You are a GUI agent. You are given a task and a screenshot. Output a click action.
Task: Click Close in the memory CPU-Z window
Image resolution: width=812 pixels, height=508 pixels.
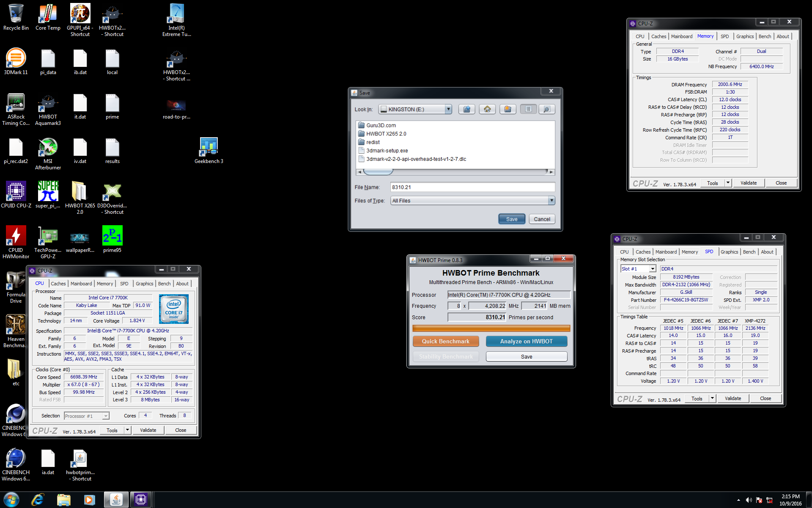[x=781, y=183]
